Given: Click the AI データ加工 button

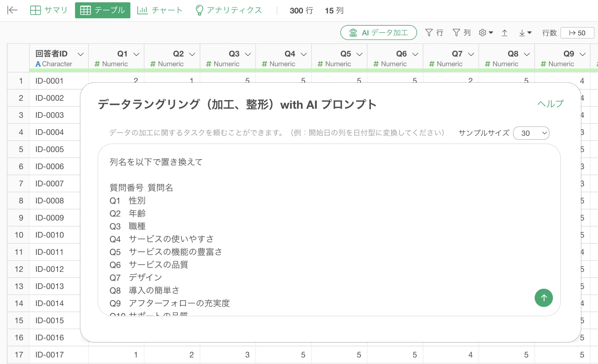Looking at the screenshot, I should pos(378,32).
